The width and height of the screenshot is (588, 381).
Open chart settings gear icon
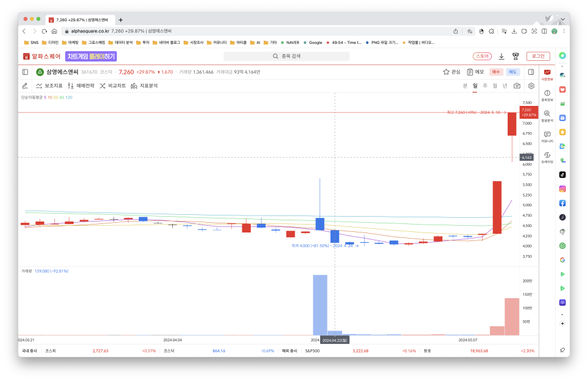coord(531,86)
